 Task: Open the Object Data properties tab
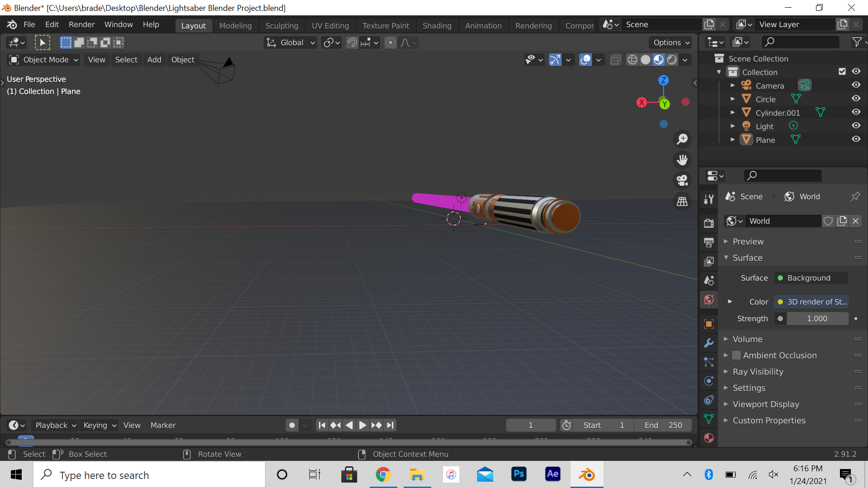pos(709,419)
